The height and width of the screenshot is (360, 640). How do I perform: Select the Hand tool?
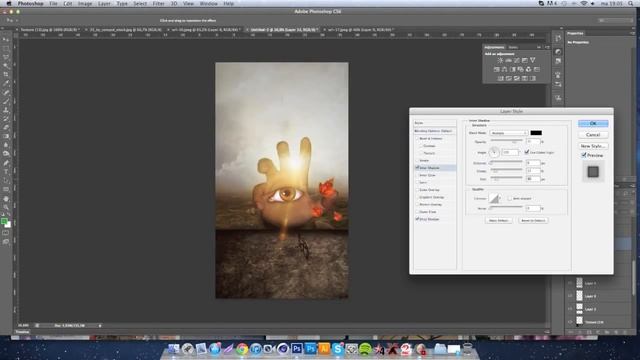click(6, 198)
